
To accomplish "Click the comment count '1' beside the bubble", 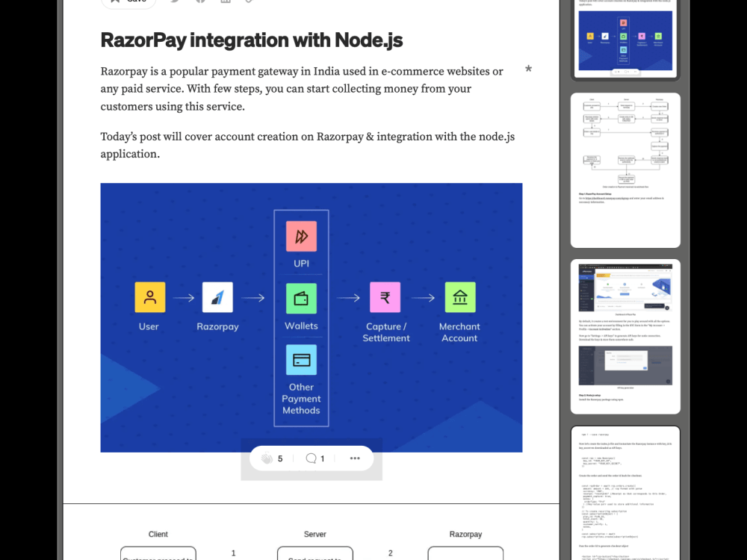I will (323, 458).
